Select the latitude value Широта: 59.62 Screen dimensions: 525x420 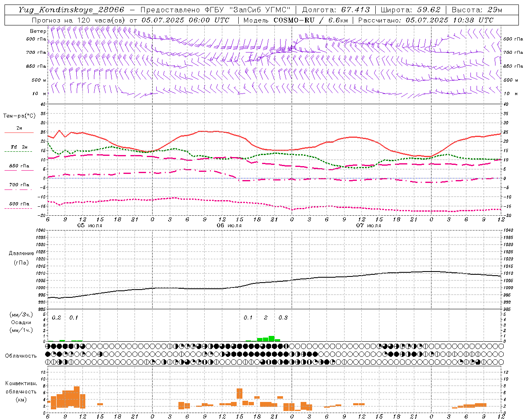[x=411, y=10]
